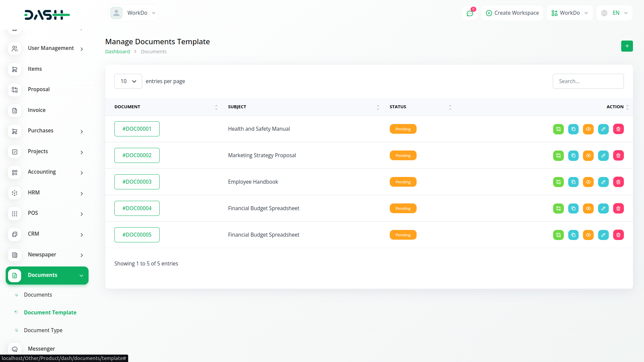Viewport: 644px width, 362px height.
Task: Toggle preview eye for Employee Handbook
Action: coord(588,182)
